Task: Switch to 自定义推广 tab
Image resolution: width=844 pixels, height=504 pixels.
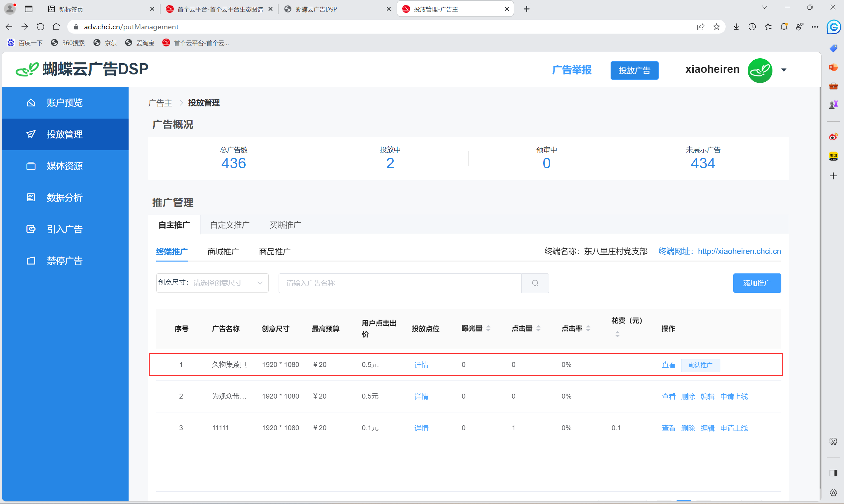Action: tap(229, 225)
